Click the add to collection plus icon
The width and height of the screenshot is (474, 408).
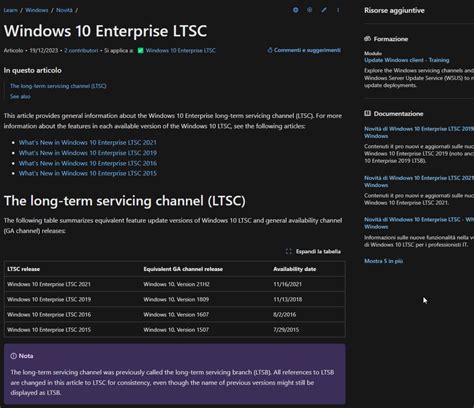[296, 10]
